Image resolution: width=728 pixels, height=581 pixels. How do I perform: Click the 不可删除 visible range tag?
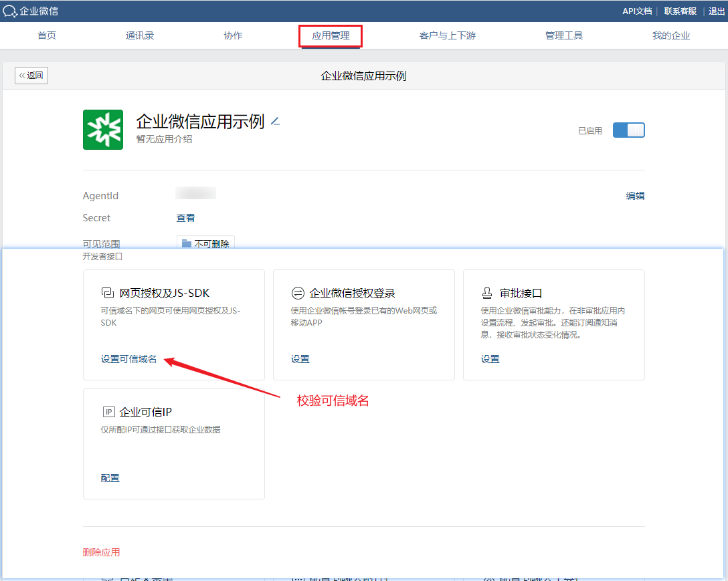pos(205,243)
